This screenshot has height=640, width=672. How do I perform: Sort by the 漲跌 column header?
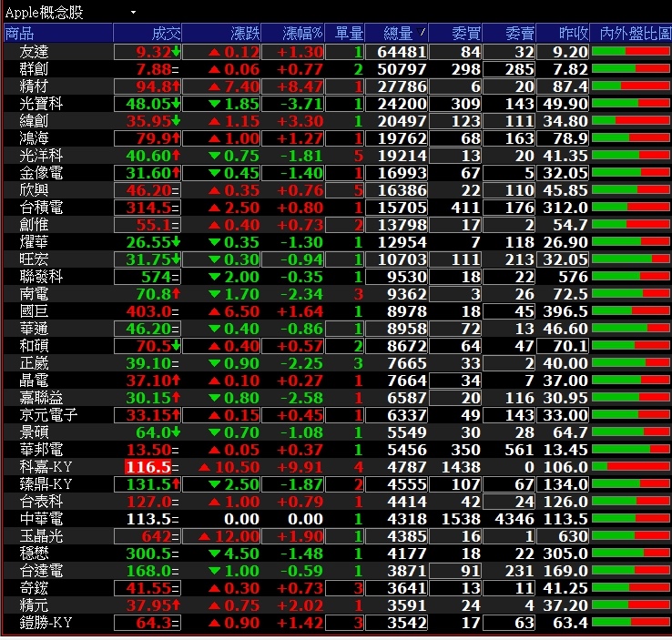point(221,33)
